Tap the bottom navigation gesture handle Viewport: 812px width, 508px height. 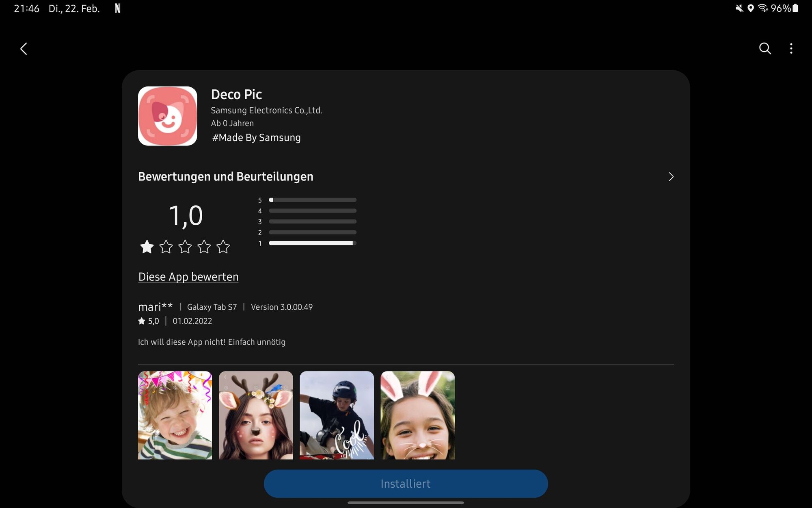(406, 503)
